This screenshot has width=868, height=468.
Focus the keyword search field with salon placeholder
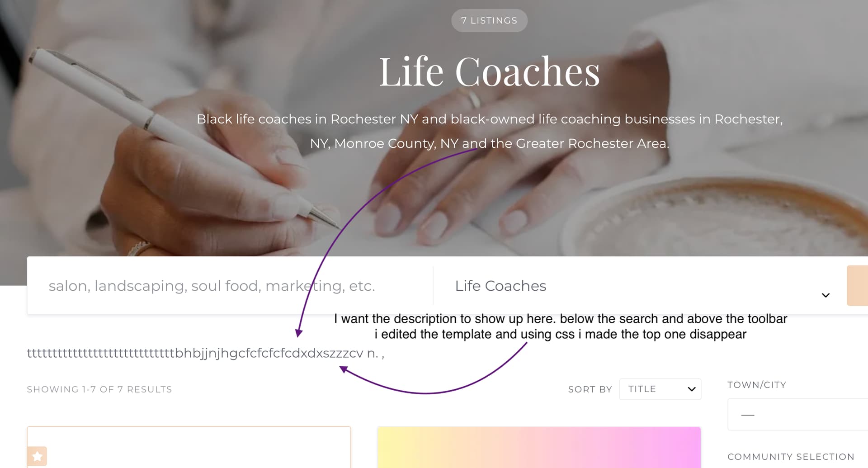(230, 286)
